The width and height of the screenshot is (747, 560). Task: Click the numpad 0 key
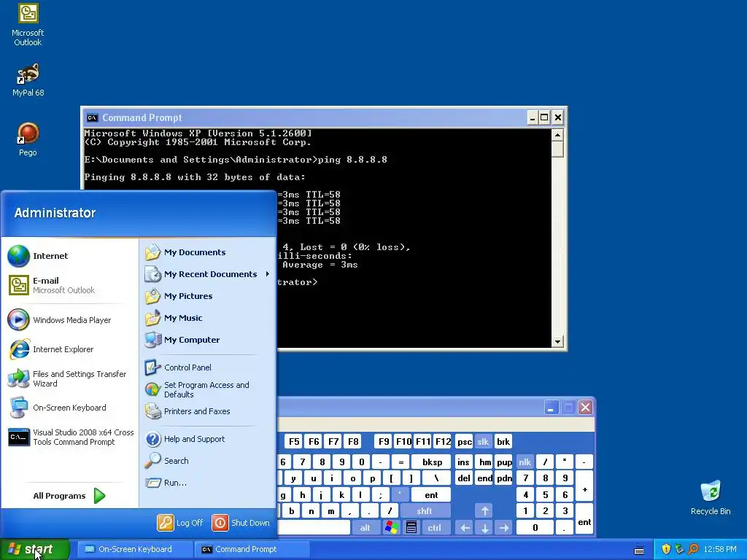pos(535,528)
